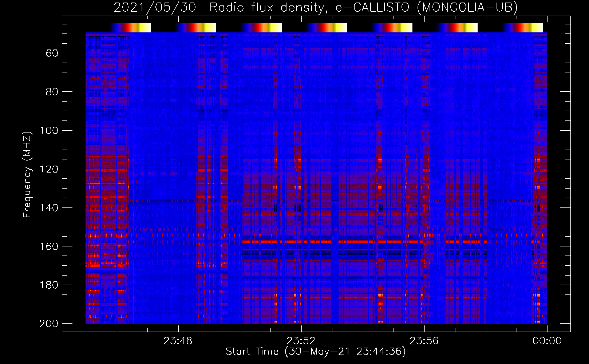Click the 140 MHz frequency tick label
This screenshot has width=589, height=364.
pos(49,208)
